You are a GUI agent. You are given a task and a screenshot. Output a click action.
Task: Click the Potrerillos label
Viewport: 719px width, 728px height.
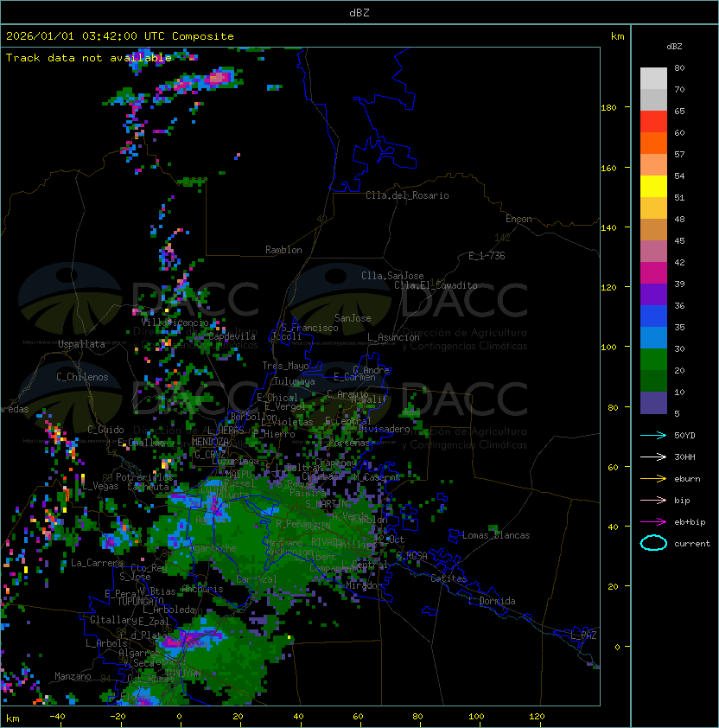pyautogui.click(x=144, y=477)
